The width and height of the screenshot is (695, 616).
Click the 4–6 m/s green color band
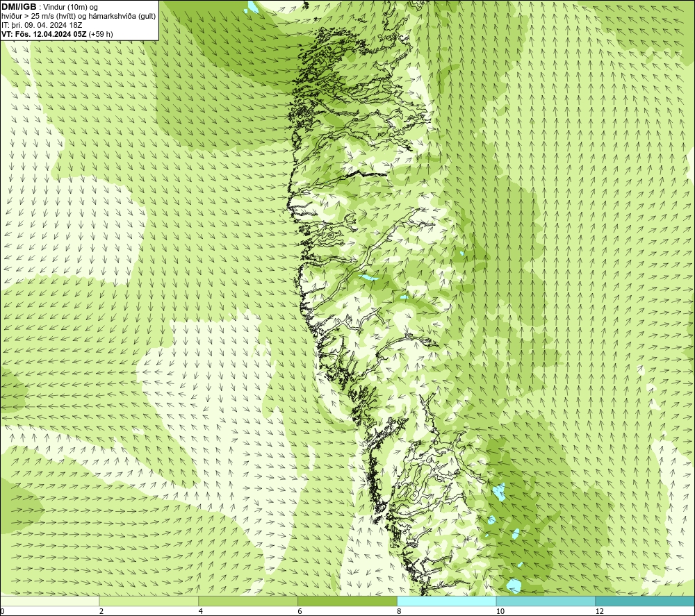(248, 601)
